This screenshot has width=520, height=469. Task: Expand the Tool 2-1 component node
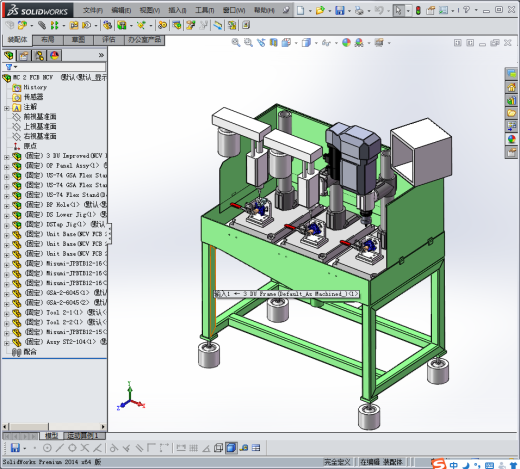tap(7, 313)
